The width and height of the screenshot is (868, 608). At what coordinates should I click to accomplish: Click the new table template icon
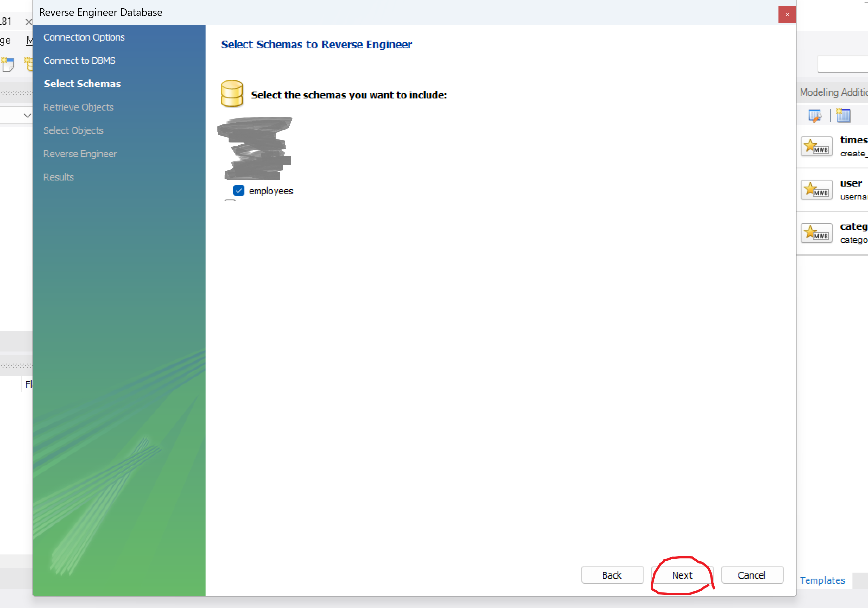[x=843, y=115]
